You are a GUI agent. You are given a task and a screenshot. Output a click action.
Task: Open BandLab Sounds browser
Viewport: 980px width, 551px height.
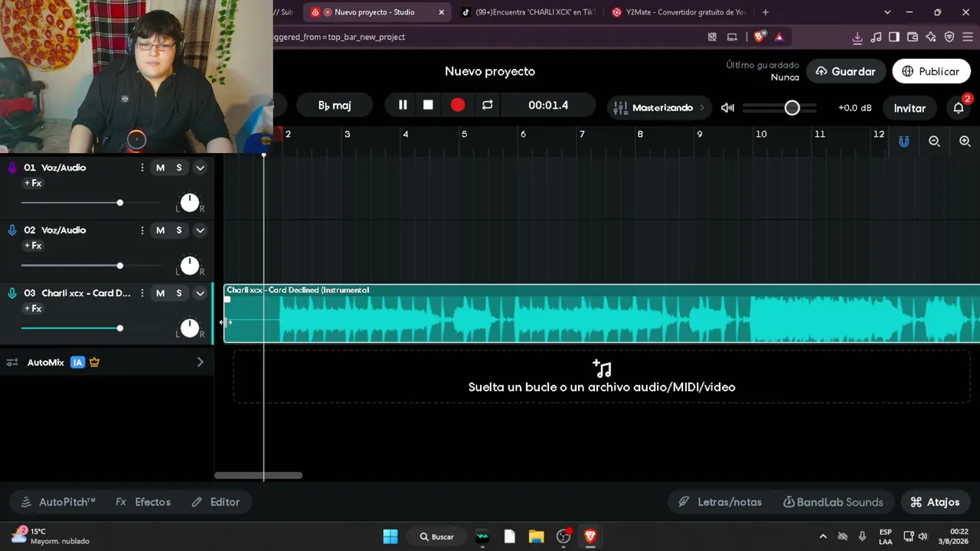coord(833,502)
